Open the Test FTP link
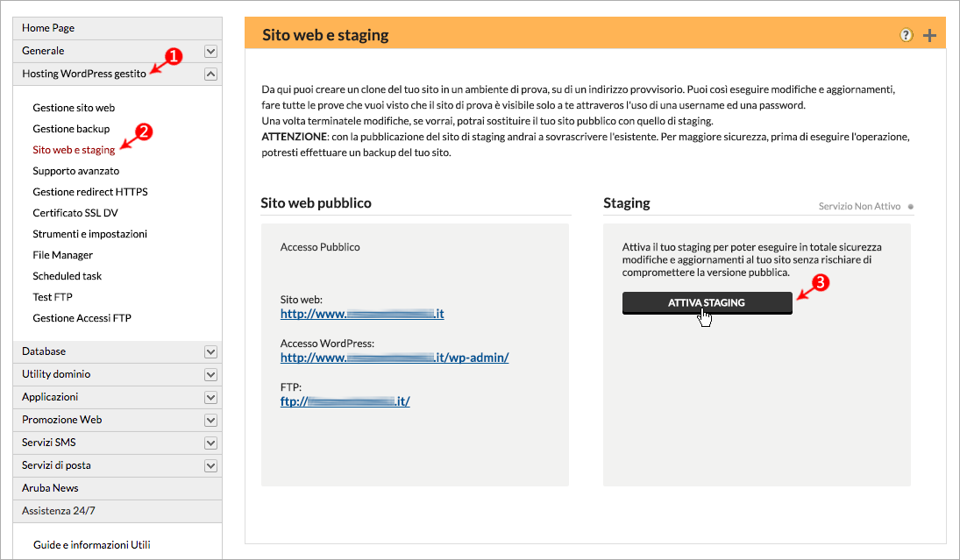 click(52, 297)
